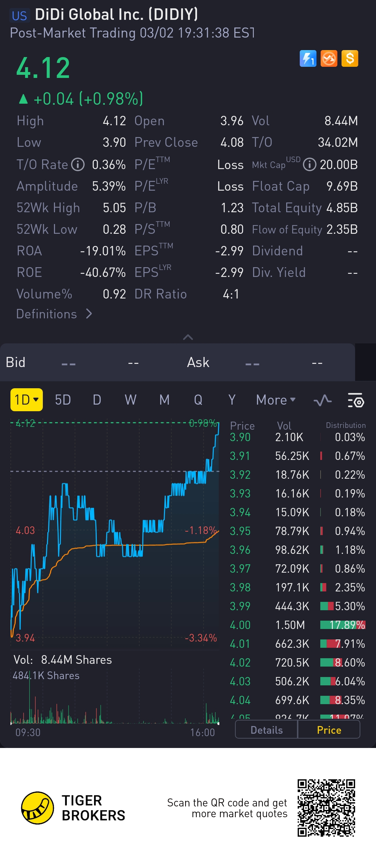Image resolution: width=376 pixels, height=868 pixels.
Task: Open the 1D timeframe dropdown
Action: tap(26, 400)
